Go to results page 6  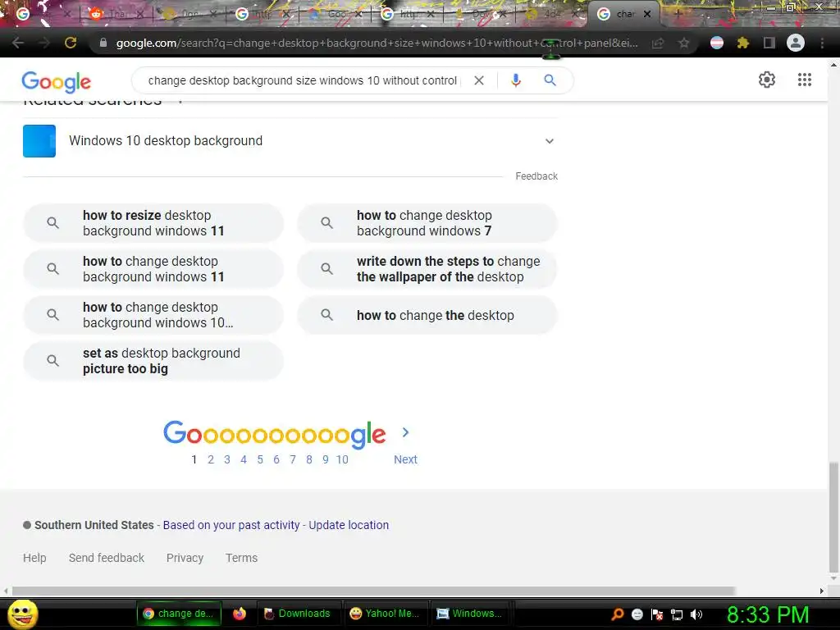pos(276,459)
